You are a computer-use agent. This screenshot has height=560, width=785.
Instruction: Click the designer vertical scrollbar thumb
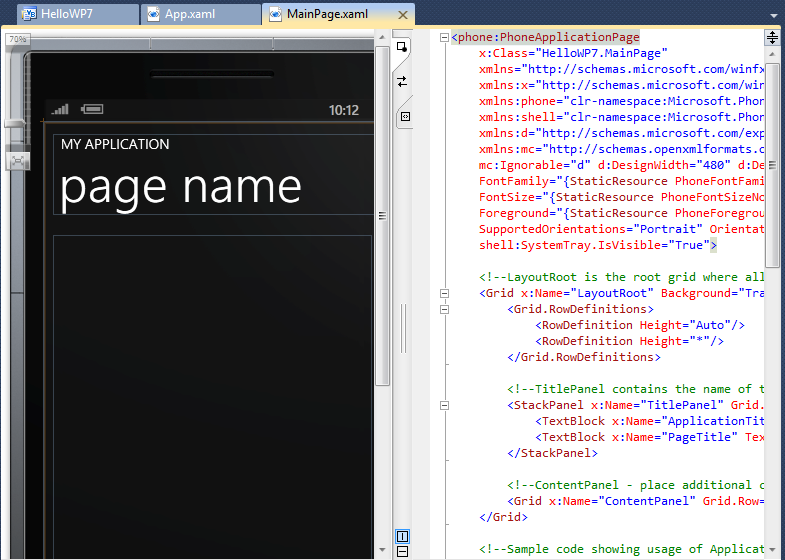click(382, 215)
